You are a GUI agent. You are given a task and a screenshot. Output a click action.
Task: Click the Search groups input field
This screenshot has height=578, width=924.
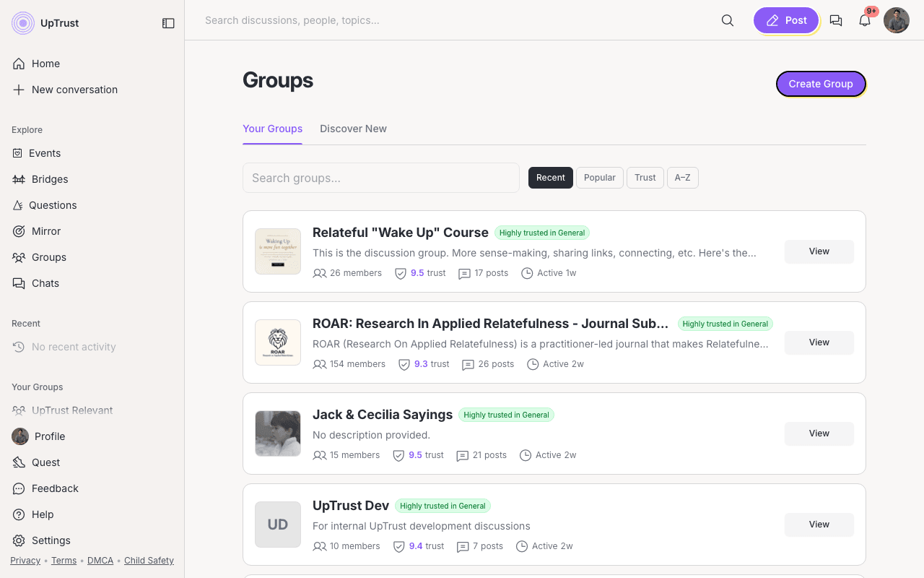[x=381, y=178]
